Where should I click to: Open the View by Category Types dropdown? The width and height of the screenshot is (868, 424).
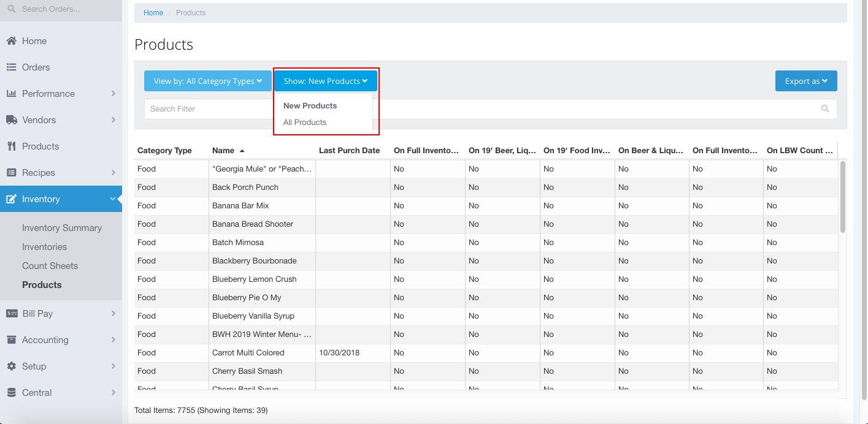click(207, 81)
